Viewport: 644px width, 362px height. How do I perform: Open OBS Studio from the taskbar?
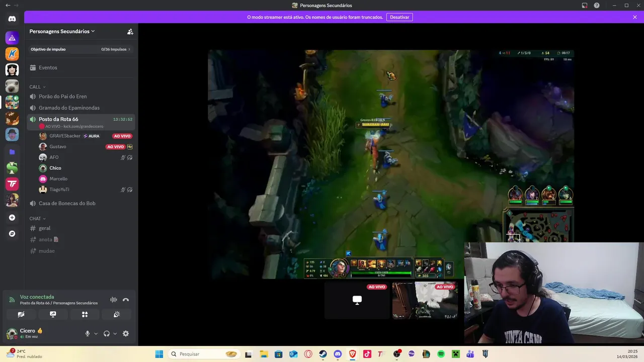point(397,354)
